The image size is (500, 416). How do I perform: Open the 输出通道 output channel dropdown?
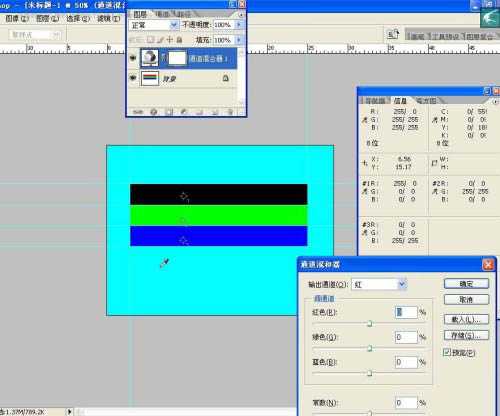pyautogui.click(x=379, y=284)
